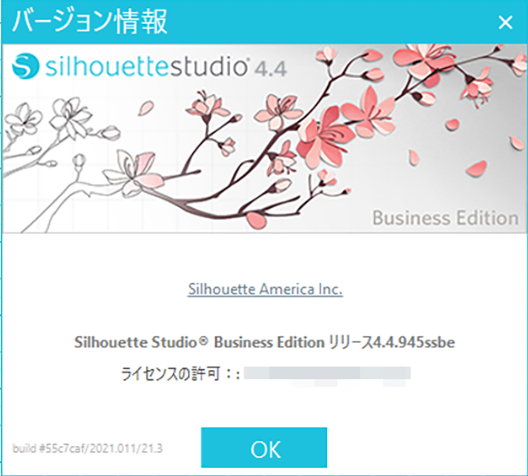Click the registered trademark symbol after Studio
The width and height of the screenshot is (528, 476).
pyautogui.click(x=203, y=340)
